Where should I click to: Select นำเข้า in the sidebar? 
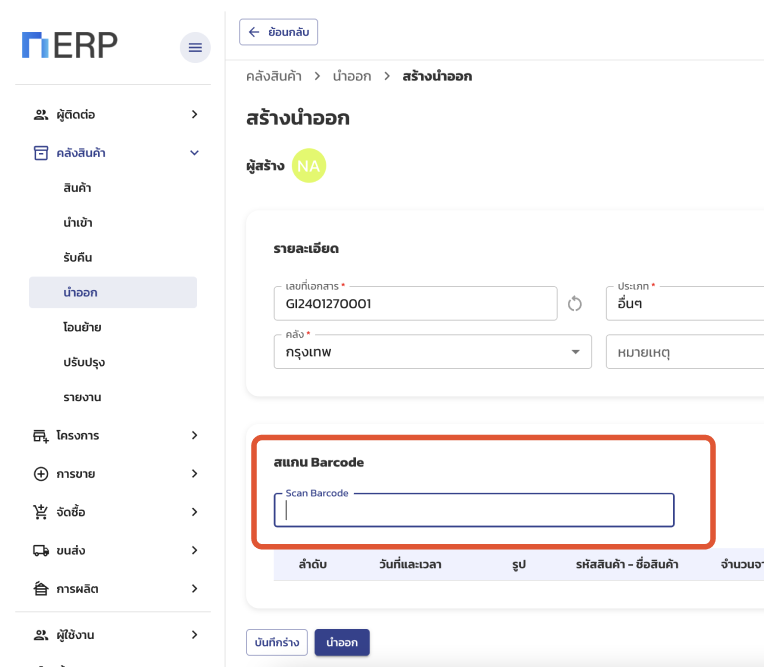pos(78,223)
